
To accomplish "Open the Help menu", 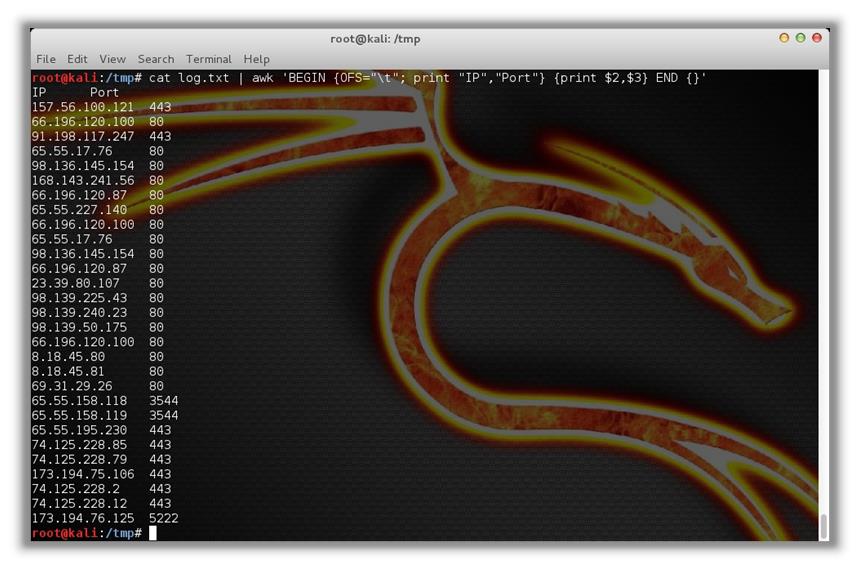I will pos(257,59).
